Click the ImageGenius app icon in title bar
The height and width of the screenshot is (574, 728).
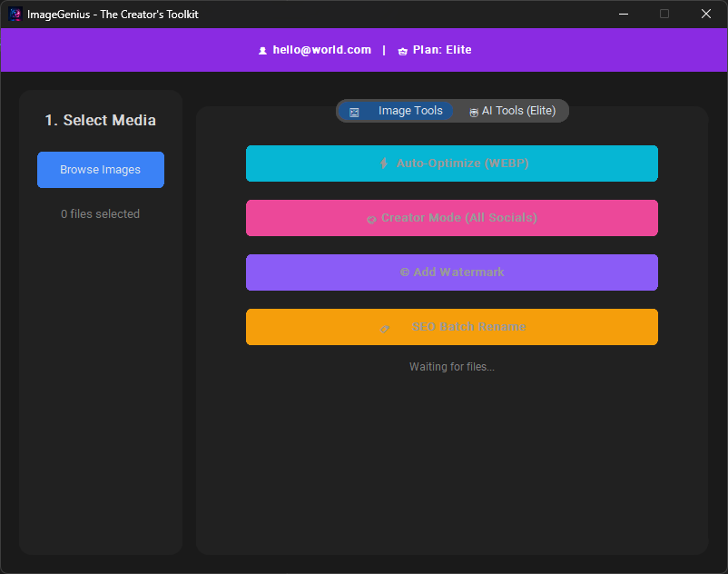(x=15, y=14)
